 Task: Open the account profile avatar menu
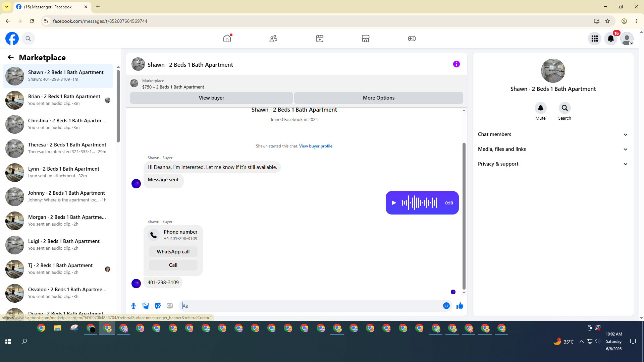627,39
